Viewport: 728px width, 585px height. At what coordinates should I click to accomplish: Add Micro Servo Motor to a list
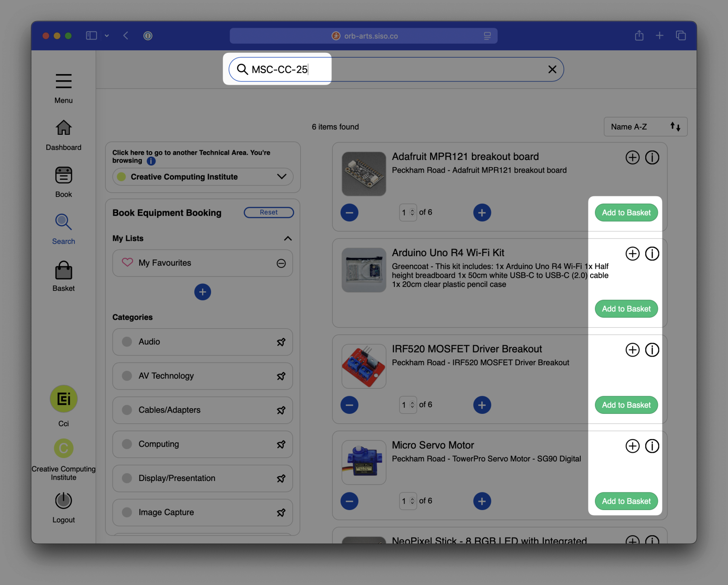point(632,446)
